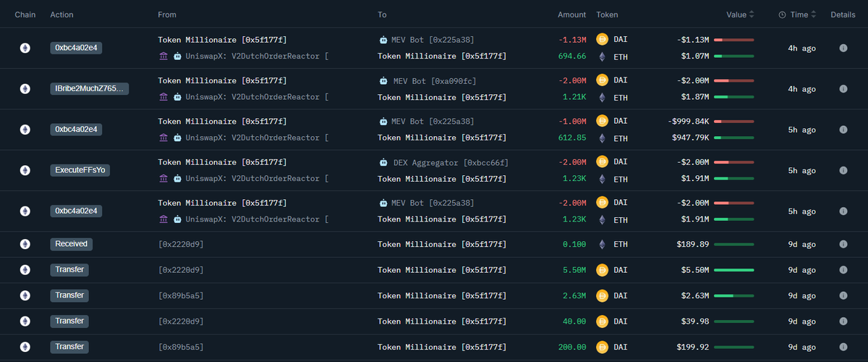The image size is (868, 362).
Task: Open details info icon for ExecuteFFsYo transaction
Action: [x=843, y=170]
